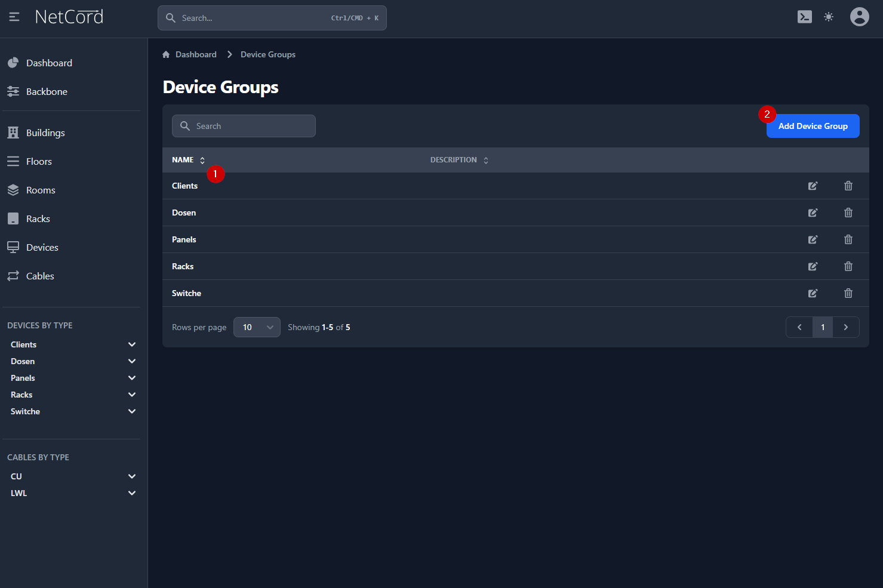This screenshot has height=588, width=883.
Task: Open the Rows per page dropdown
Action: 257,327
